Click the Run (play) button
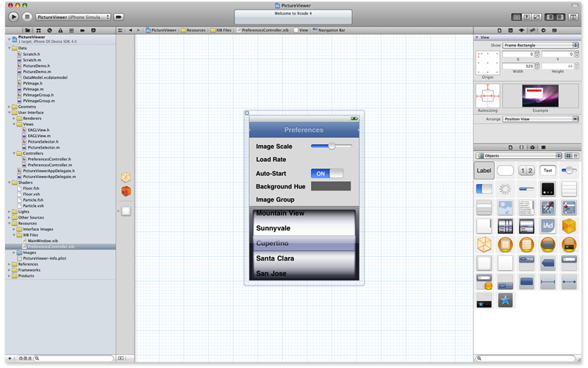Image resolution: width=588 pixels, height=368 pixels. click(13, 17)
